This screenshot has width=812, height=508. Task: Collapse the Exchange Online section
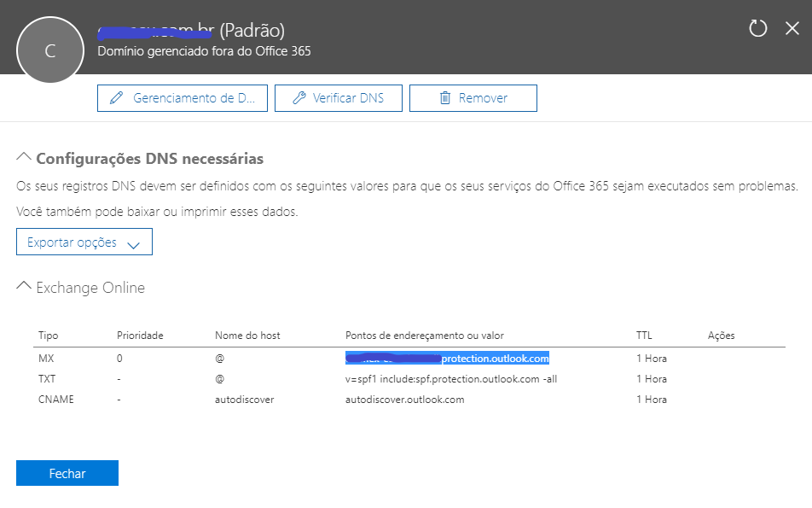click(24, 286)
